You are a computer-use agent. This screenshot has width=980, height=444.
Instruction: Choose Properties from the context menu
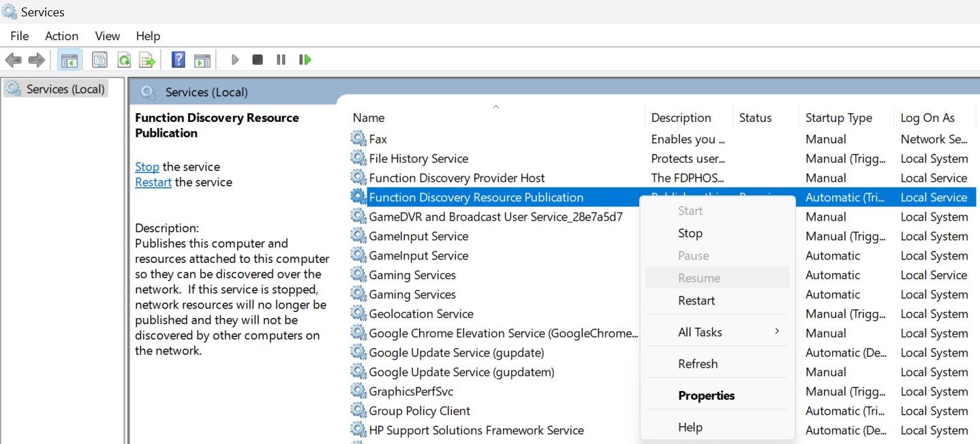tap(706, 395)
